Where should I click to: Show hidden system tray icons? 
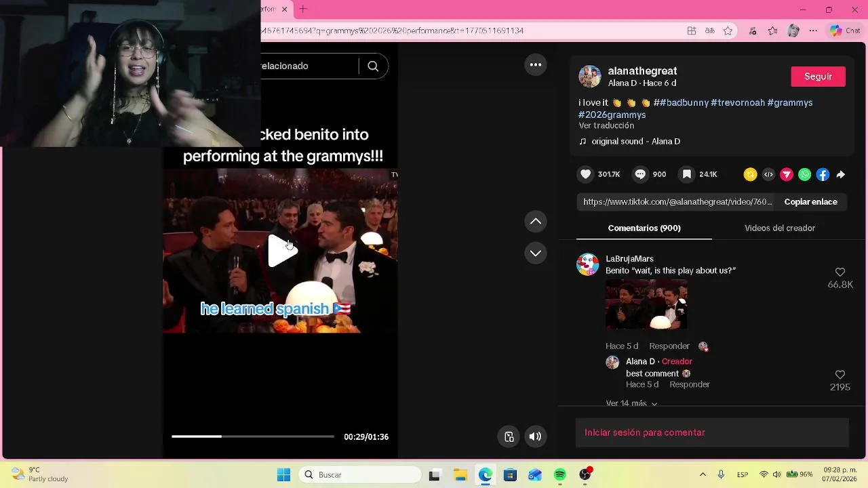coord(703,475)
